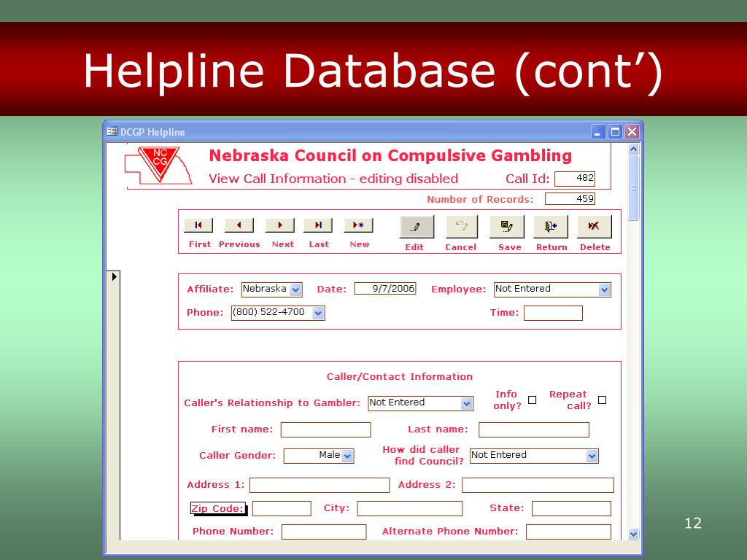The image size is (747, 560).
Task: Click the scrollbar down arrow
Action: tap(633, 534)
